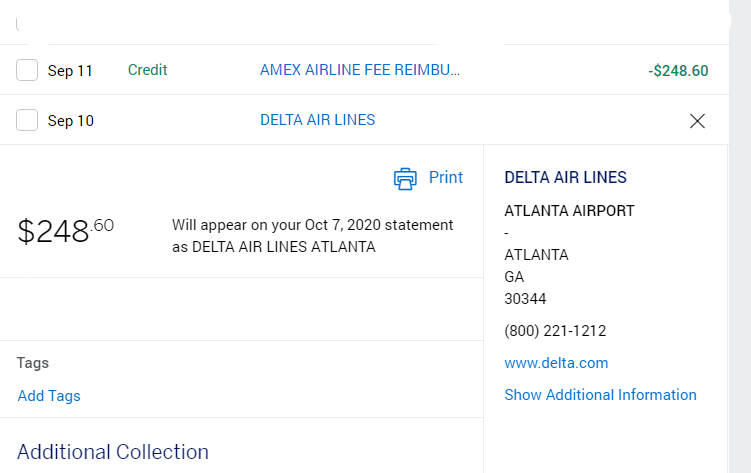This screenshot has height=473, width=751.
Task: Click the large $248.60 charge amount
Action: click(x=66, y=231)
